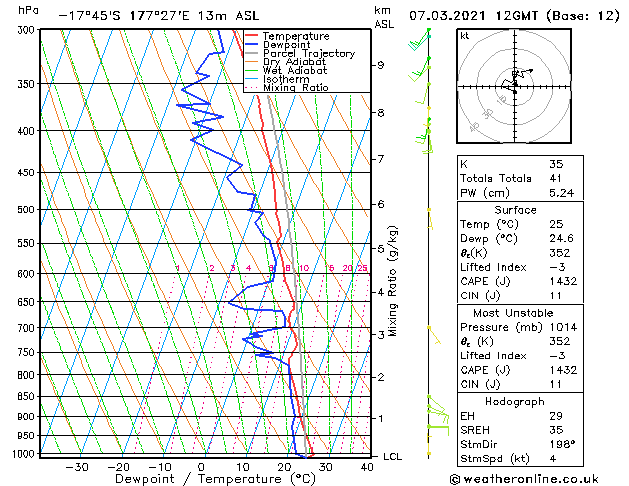Click the mixing ratio label 10
Image resolution: width=629 pixels, height=486 pixels.
point(304,268)
